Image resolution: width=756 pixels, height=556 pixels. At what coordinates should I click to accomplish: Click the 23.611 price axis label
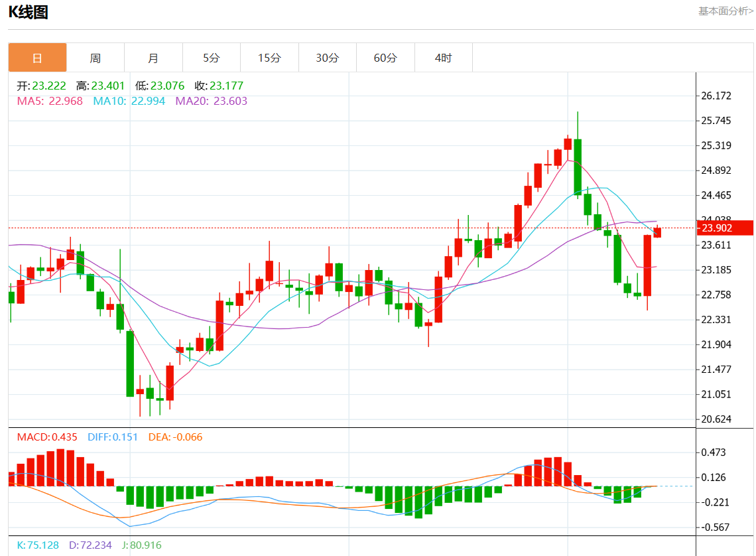(x=716, y=245)
